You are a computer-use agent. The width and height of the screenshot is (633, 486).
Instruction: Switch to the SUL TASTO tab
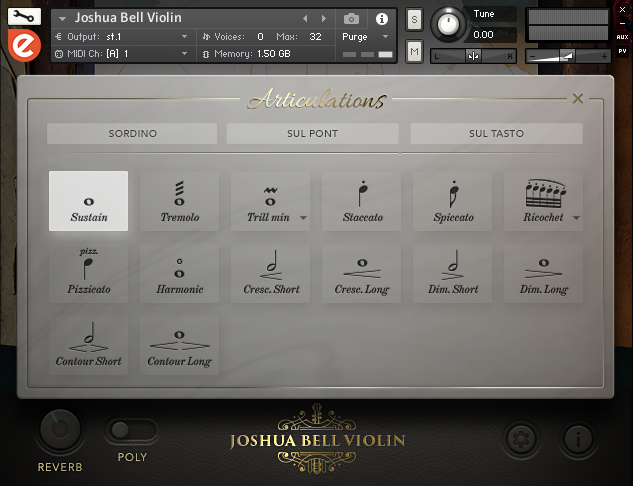497,134
